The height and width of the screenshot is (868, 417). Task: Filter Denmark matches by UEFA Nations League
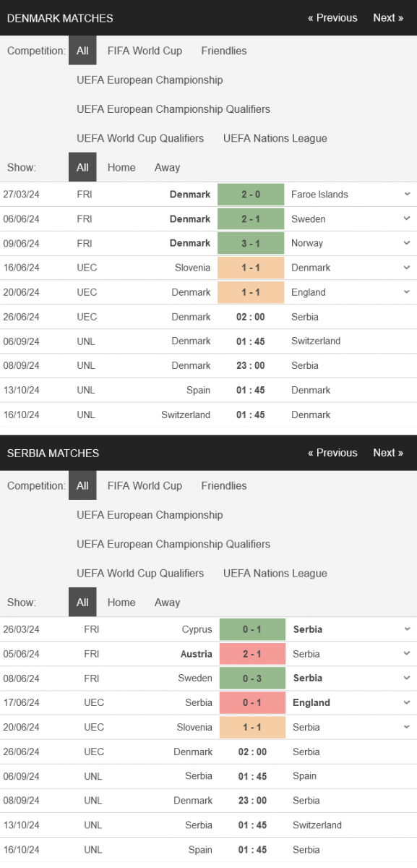tap(275, 138)
